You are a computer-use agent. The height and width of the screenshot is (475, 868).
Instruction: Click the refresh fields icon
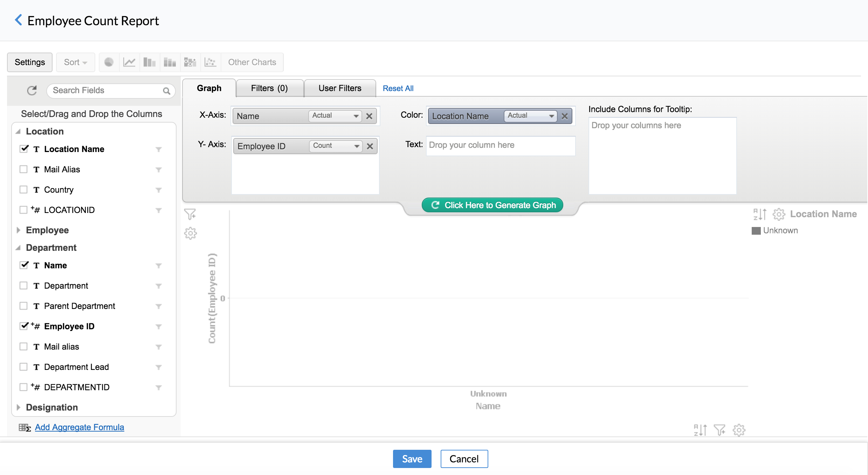click(32, 90)
